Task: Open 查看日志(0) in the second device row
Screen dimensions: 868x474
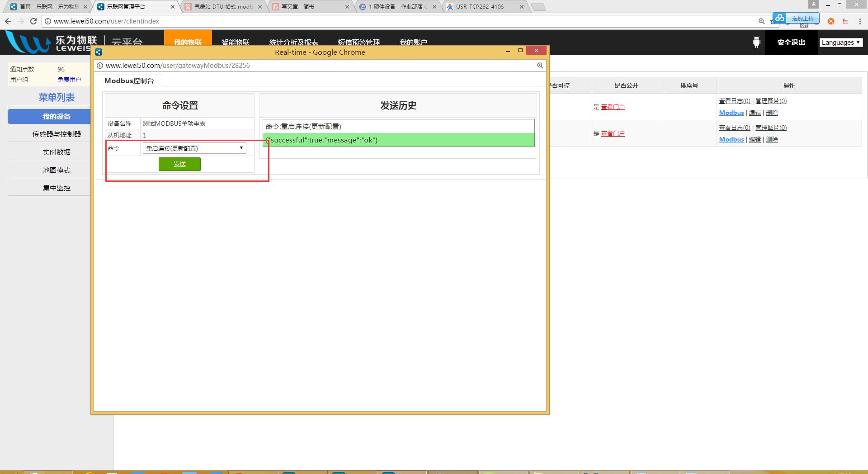Action: click(735, 128)
